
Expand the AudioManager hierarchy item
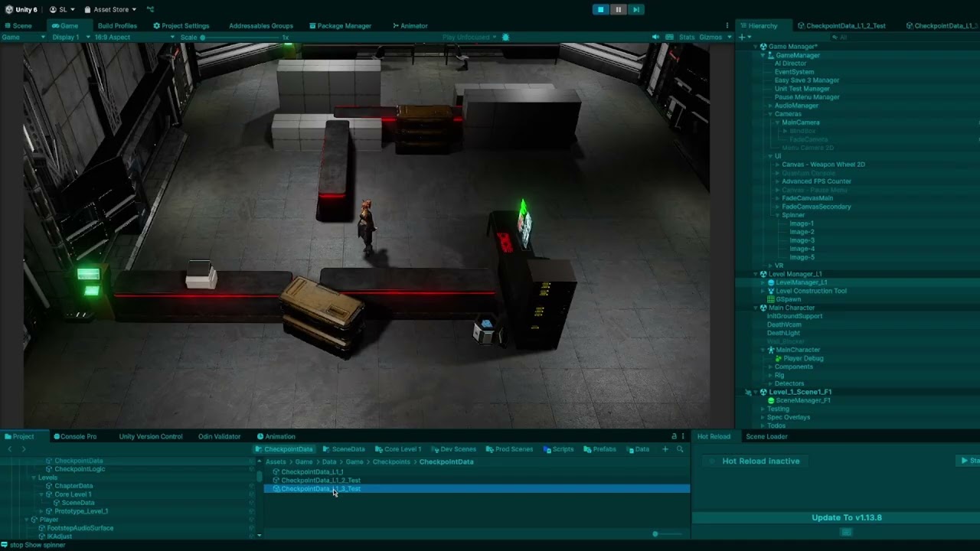769,106
